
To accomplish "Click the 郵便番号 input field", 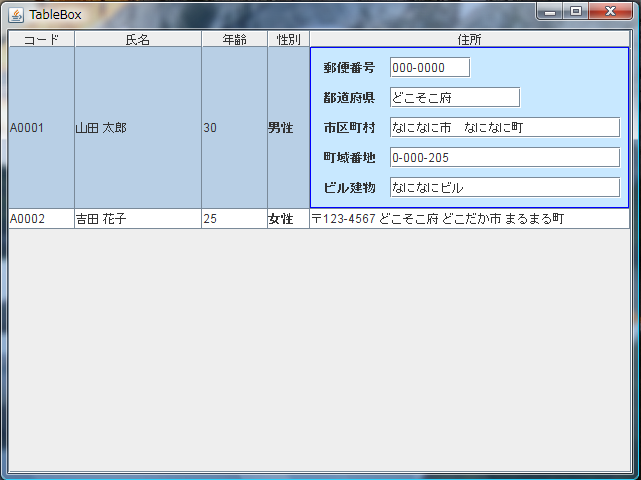I will [429, 68].
